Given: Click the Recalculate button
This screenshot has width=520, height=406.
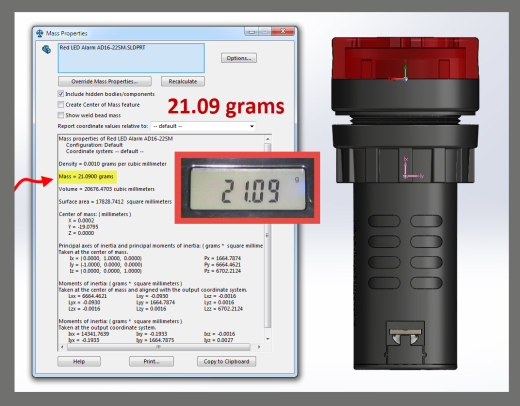Looking at the screenshot, I should point(183,81).
